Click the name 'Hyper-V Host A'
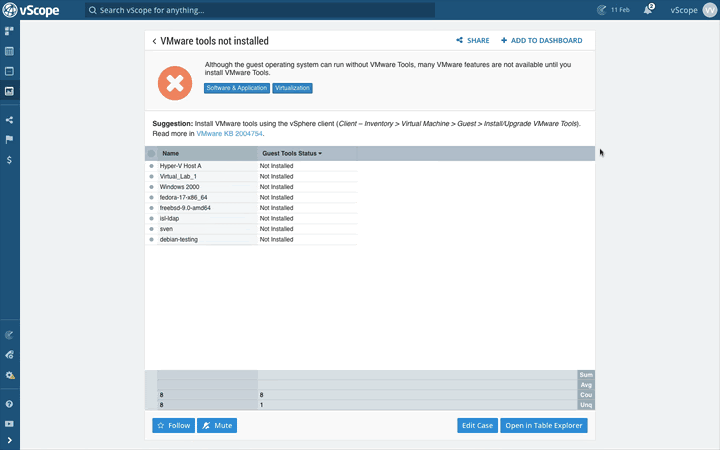Viewport: 720px width, 450px height. [180, 166]
